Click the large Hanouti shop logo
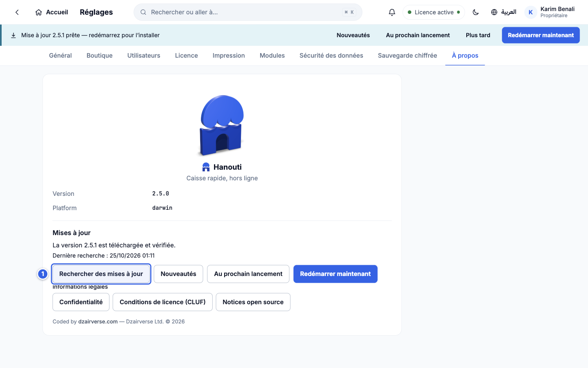 (x=222, y=125)
